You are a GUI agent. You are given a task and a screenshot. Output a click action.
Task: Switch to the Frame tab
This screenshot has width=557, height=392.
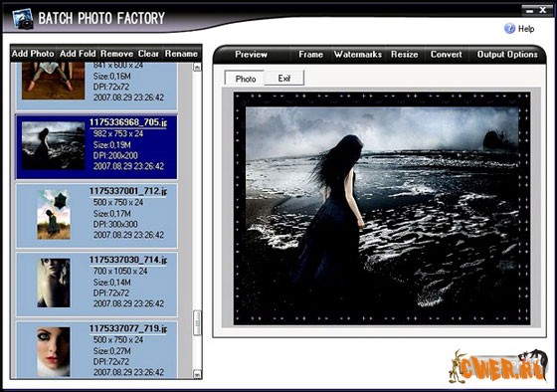(x=310, y=55)
